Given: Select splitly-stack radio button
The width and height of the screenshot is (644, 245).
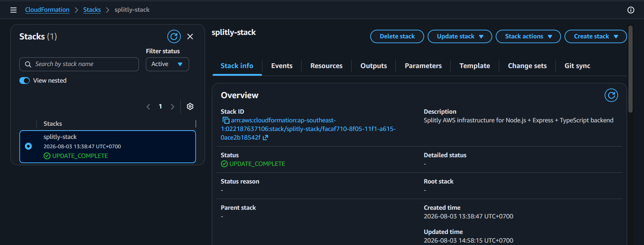Looking at the screenshot, I should point(28,146).
